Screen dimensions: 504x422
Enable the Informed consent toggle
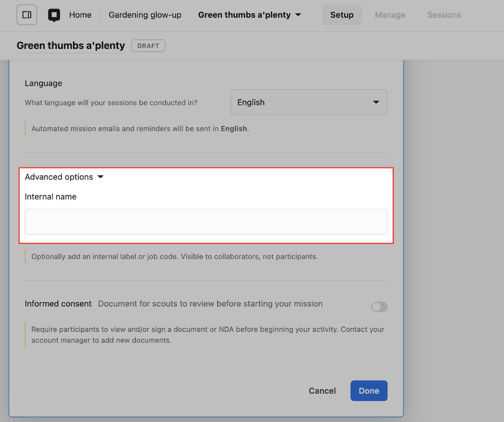[379, 307]
